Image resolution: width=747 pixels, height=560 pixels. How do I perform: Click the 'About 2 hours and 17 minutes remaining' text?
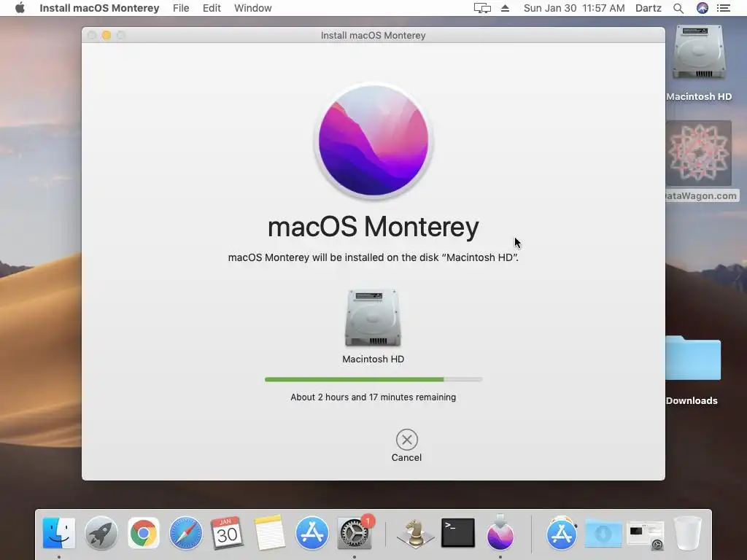pos(373,397)
